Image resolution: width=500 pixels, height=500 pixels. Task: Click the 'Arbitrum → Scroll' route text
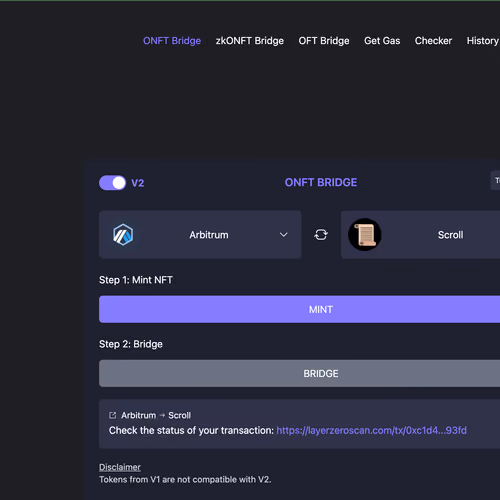[156, 415]
